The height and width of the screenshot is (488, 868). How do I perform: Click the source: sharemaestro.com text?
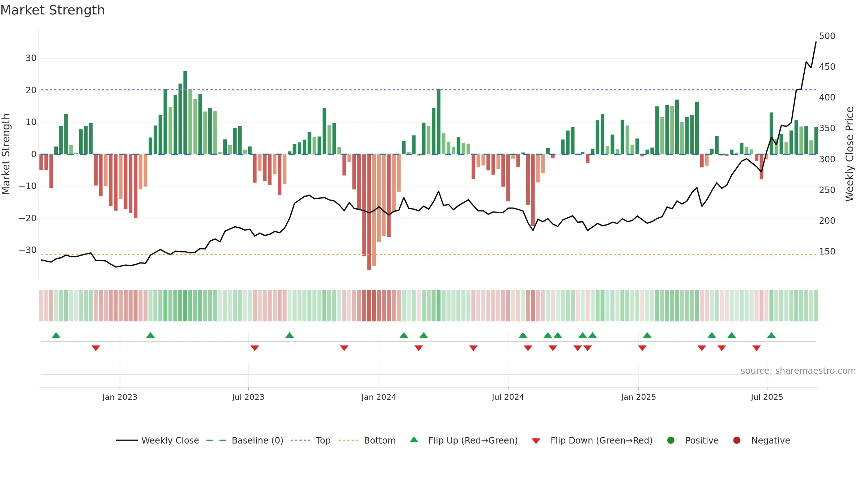pyautogui.click(x=798, y=371)
